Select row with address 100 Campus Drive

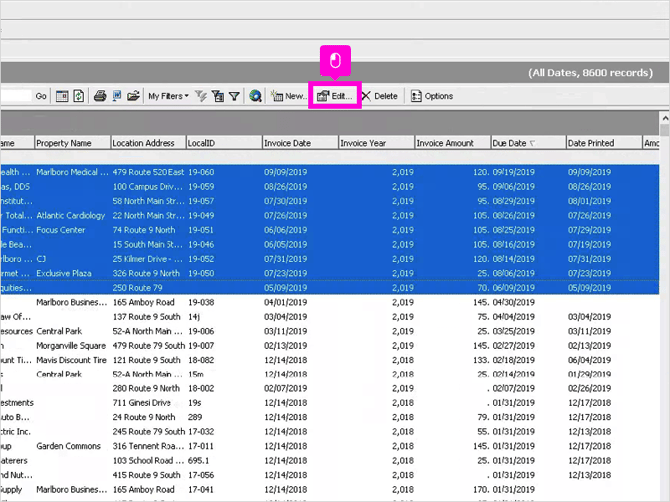(x=329, y=187)
